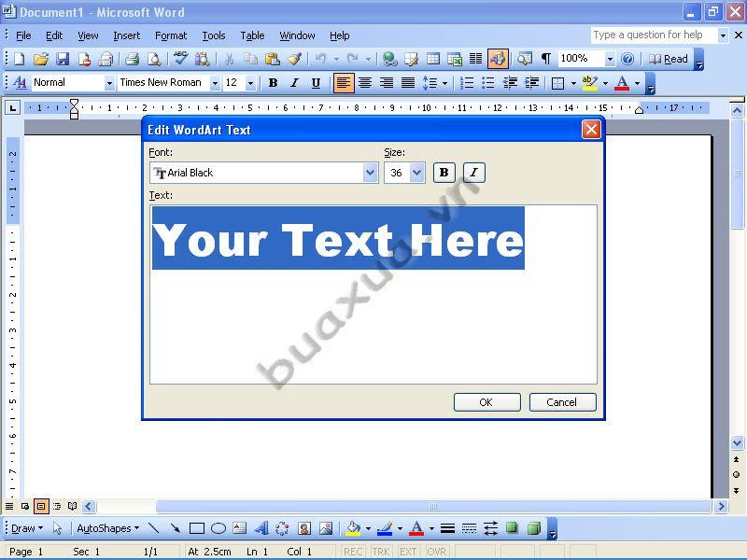Click the Cut scissors icon
Image resolution: width=747 pixels, height=560 pixels.
coord(229,59)
